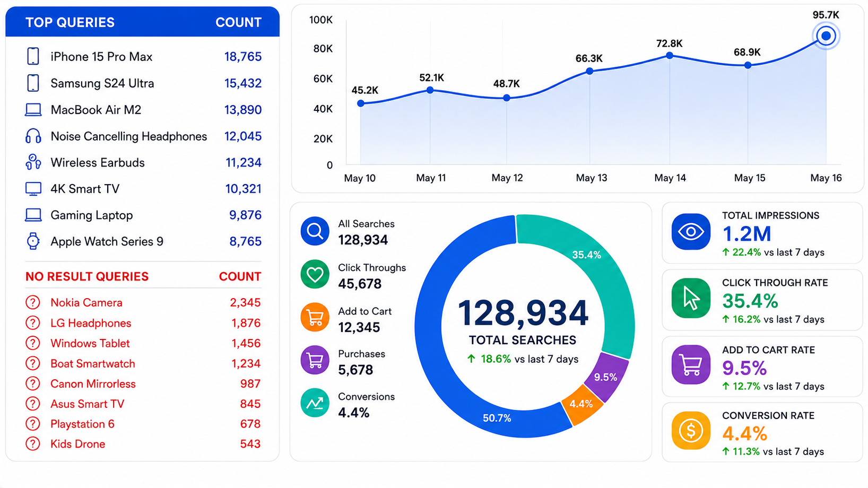Click iPhone 15 Pro Max query text
Screen dimensions: 868x488
tap(101, 57)
